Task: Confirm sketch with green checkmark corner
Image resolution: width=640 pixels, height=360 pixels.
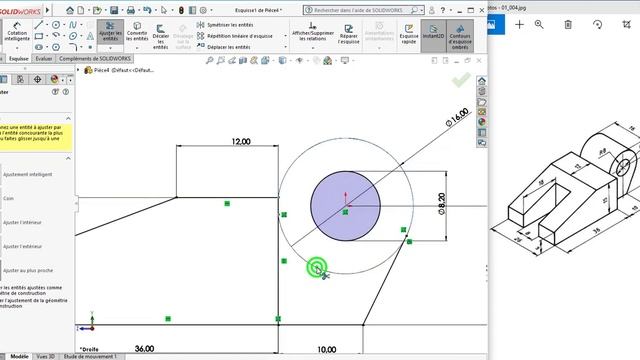Action: point(461,80)
